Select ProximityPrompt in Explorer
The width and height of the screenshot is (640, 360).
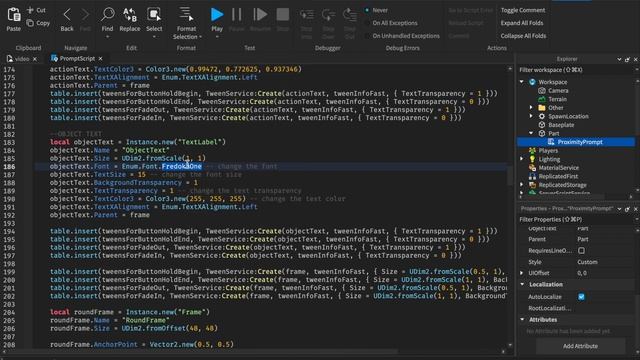[580, 142]
